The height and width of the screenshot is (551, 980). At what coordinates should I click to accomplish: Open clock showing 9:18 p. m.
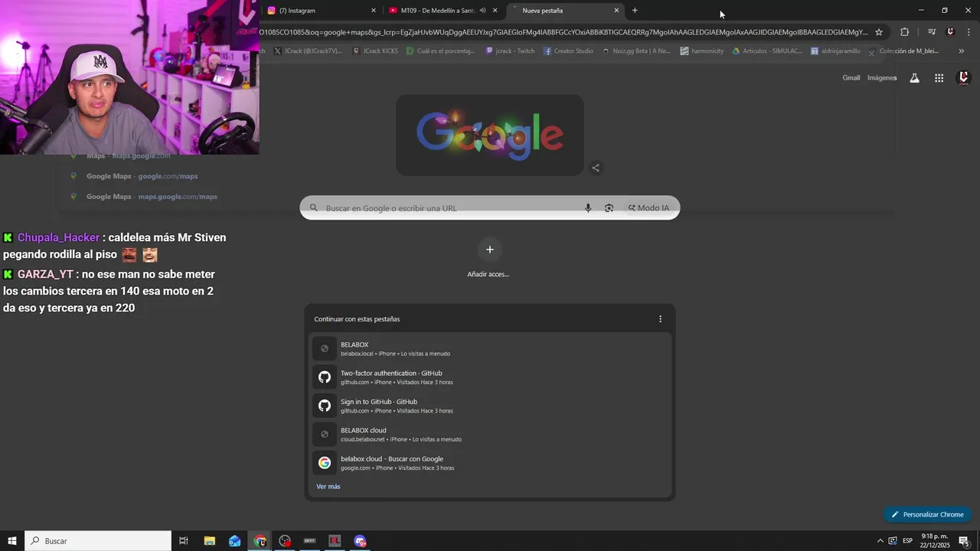click(935, 541)
